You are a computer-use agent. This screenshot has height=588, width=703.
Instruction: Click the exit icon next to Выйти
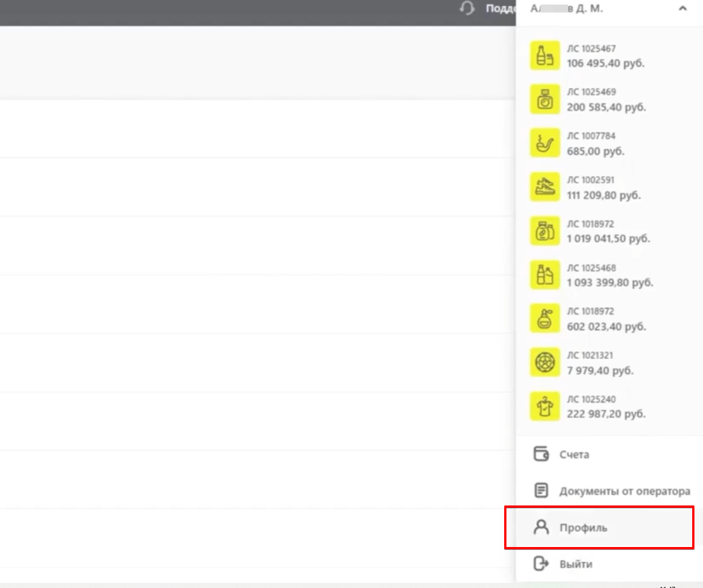pos(541,564)
